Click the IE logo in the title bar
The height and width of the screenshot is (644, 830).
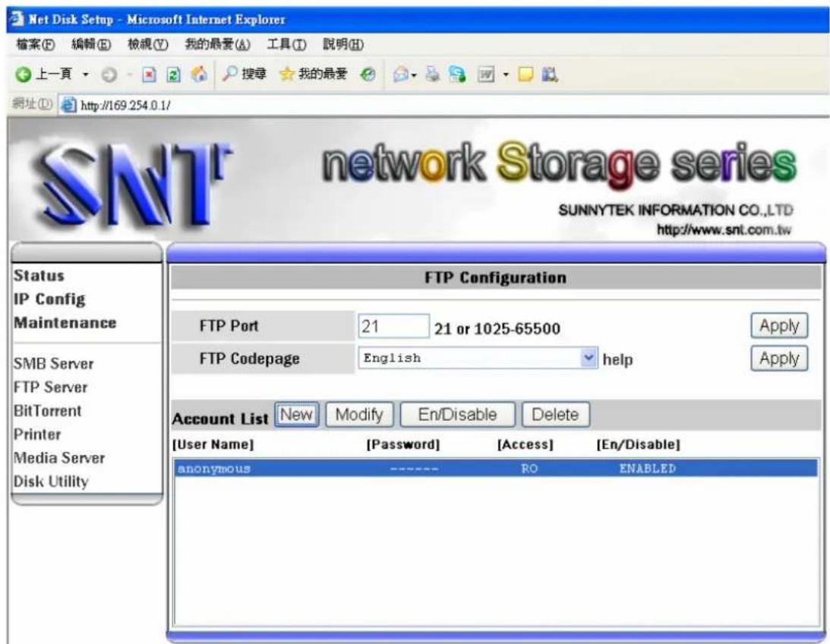(17, 20)
